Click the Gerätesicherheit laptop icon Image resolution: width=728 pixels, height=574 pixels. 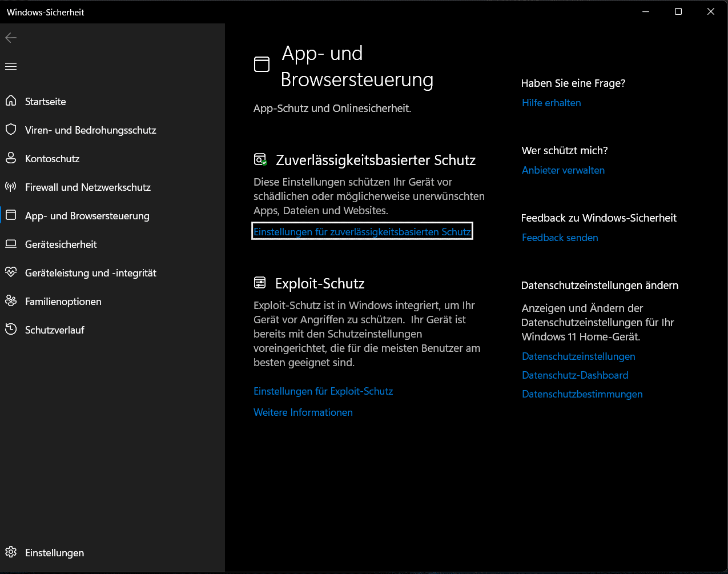pos(11,244)
